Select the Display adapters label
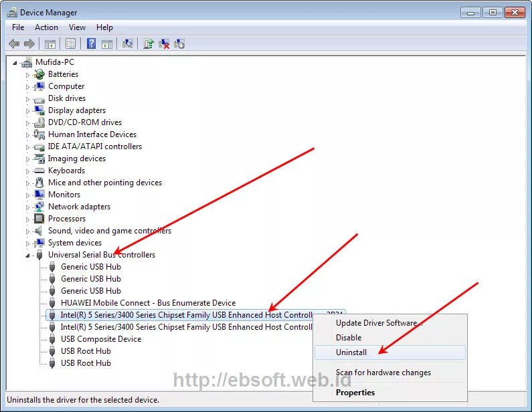532x412 pixels. 77,110
